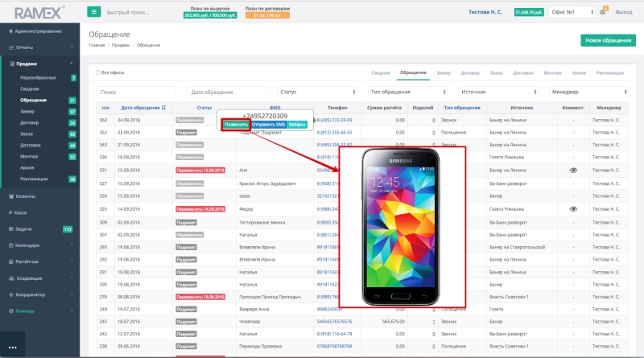Image resolution: width=644 pixels, height=358 pixels.
Task: Click the ruble icon beside Касса
Action: point(10,212)
